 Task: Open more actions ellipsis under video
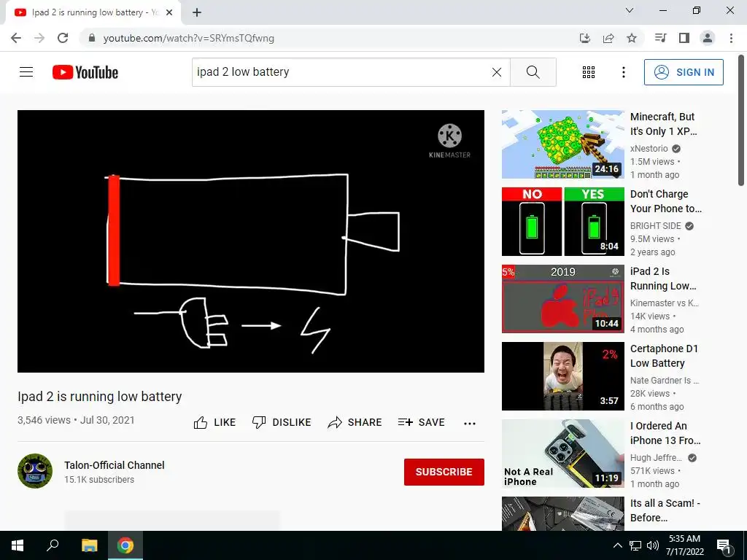point(470,424)
